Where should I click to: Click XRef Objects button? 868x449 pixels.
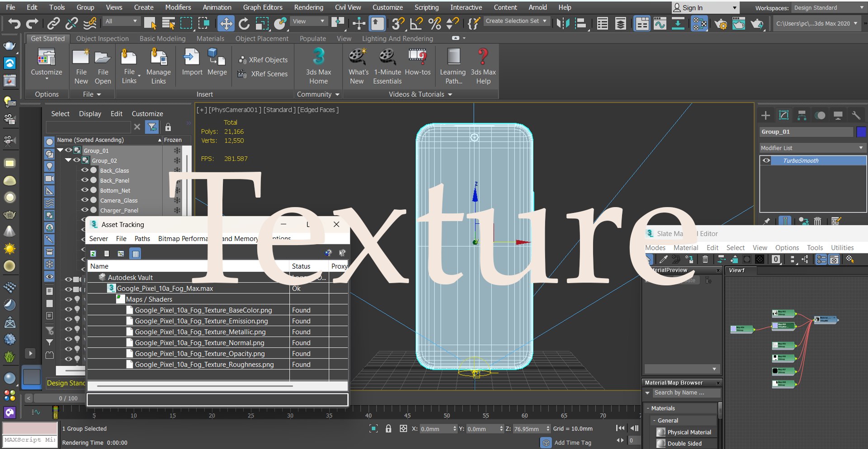pyautogui.click(x=263, y=60)
